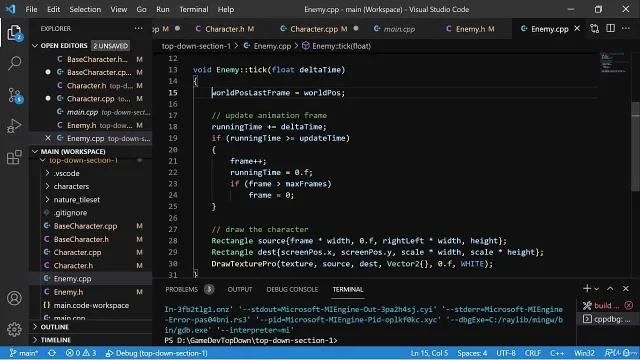The width and height of the screenshot is (640, 360).
Task: Open the Run menu
Action: coord(163,9)
